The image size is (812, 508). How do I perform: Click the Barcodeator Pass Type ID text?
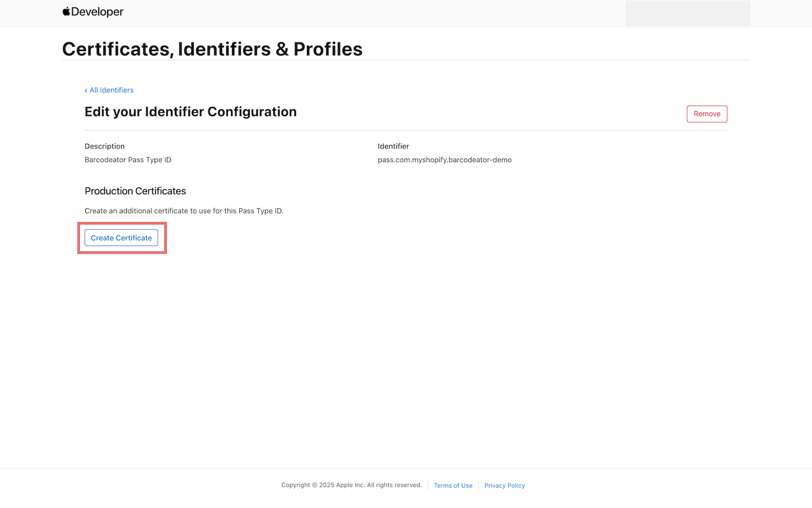tap(127, 160)
